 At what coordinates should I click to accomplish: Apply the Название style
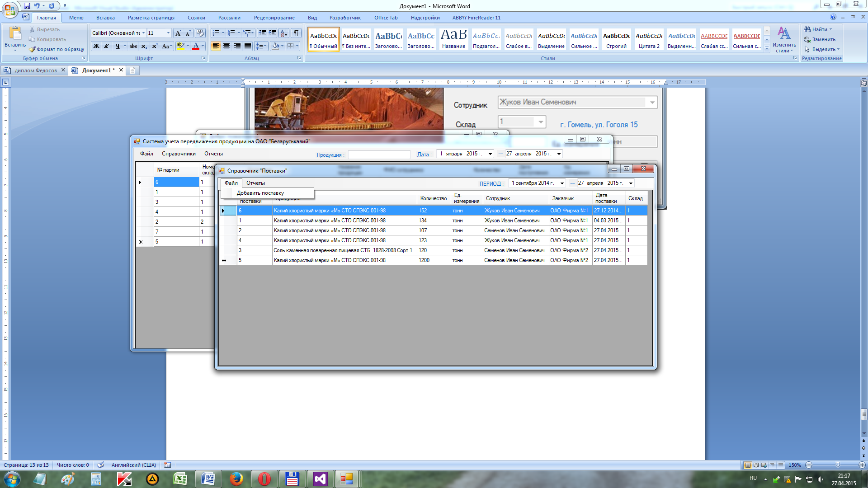454,39
